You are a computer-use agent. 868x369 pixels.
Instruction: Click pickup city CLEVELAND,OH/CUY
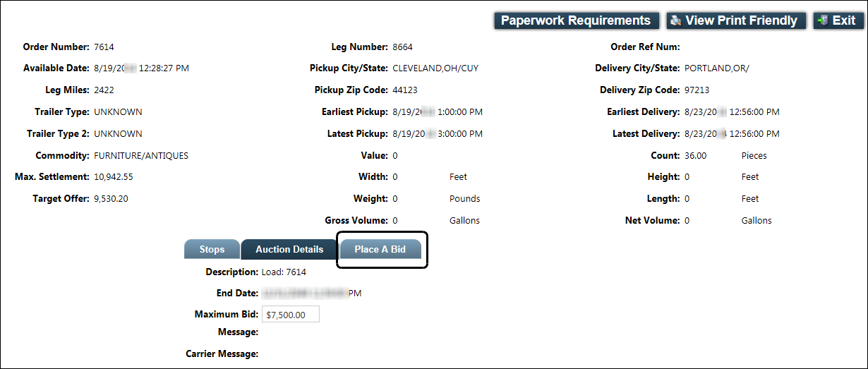[x=435, y=69]
